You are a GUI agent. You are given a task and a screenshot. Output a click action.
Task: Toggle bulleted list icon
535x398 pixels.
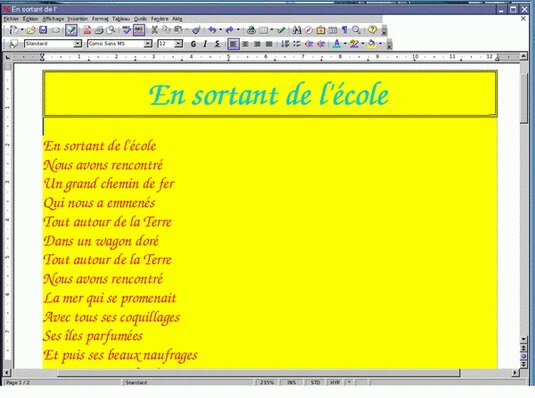tap(297, 44)
